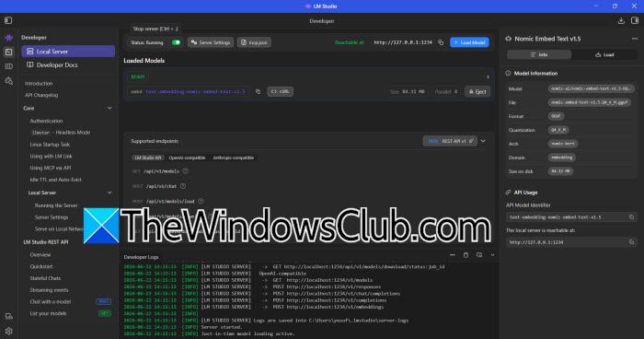
Task: Open the Running the Server docs page
Action: tap(56, 205)
